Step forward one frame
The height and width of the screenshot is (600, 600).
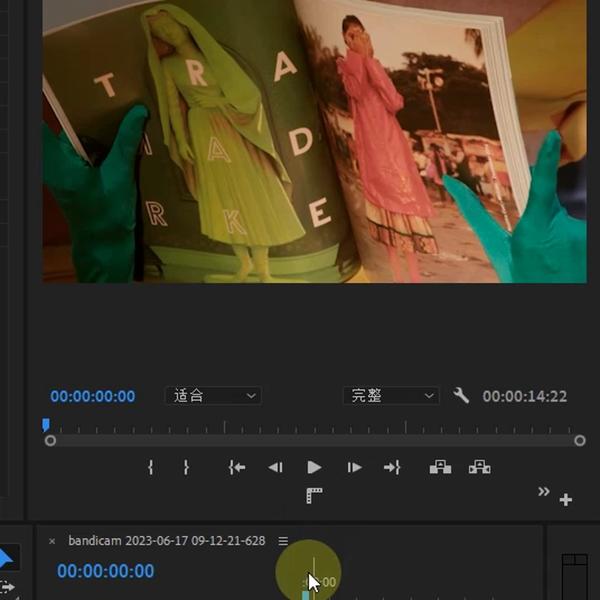tap(354, 467)
